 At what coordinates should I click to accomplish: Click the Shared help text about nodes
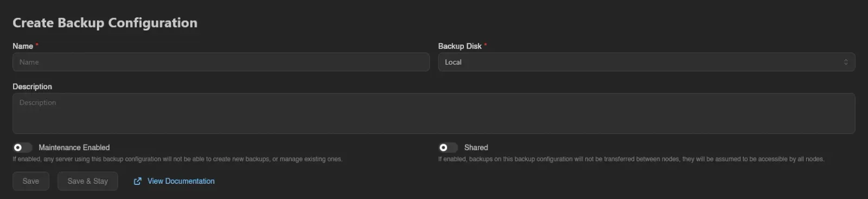point(631,159)
